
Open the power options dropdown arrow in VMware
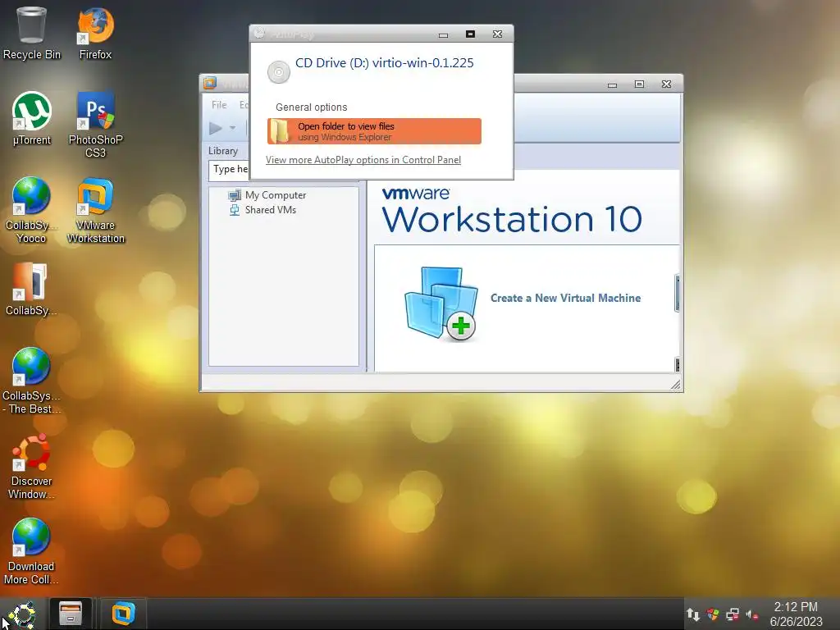[232, 128]
